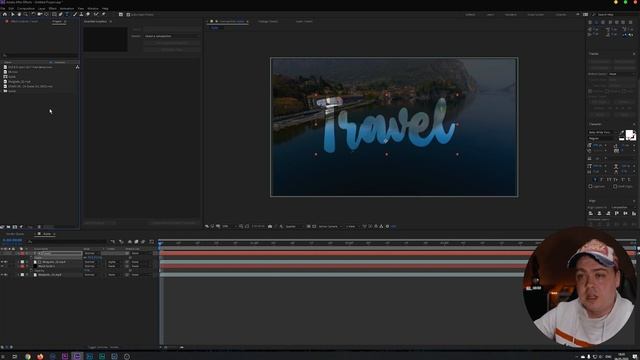The width and height of the screenshot is (640, 360).
Task: Open the Composition menu
Action: [26, 9]
